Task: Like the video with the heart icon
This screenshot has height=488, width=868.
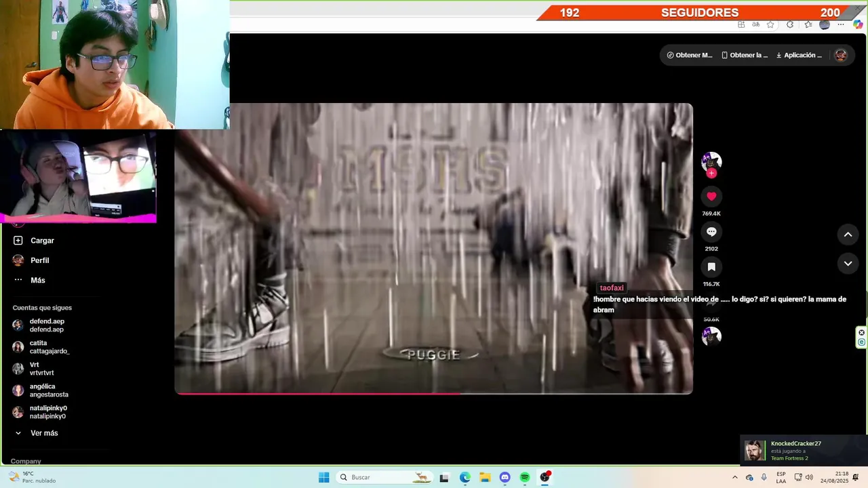Action: [711, 197]
